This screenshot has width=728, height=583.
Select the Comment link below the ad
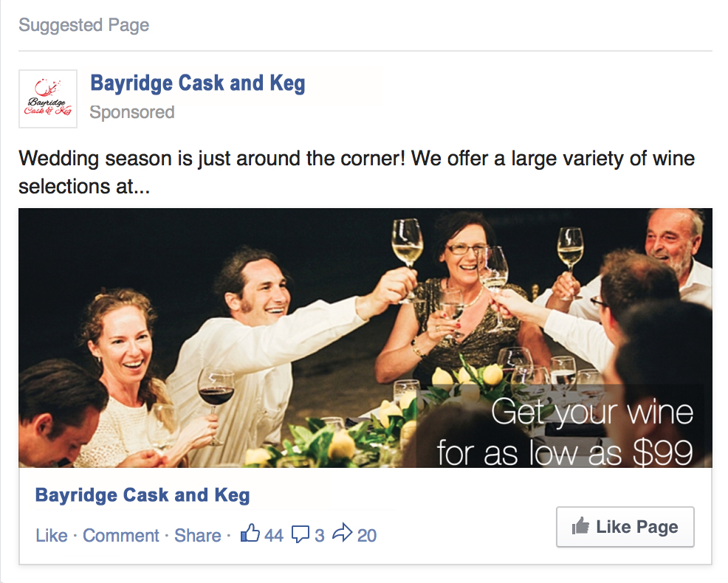tap(121, 536)
